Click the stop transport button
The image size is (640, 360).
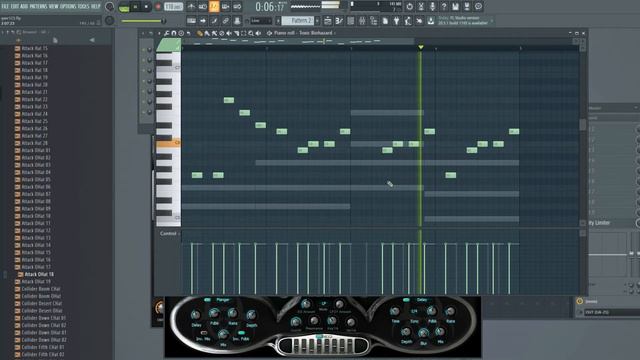(x=147, y=7)
